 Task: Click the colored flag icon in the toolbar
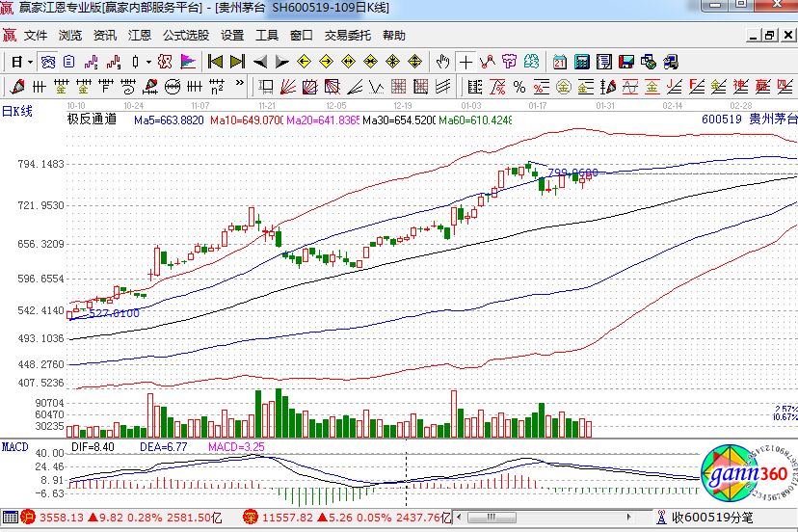187,62
